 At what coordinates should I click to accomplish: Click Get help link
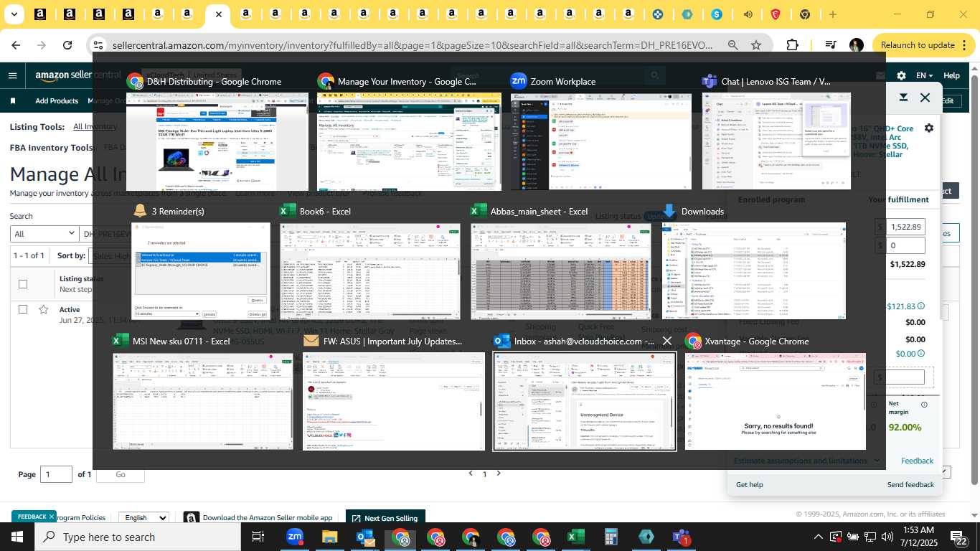[x=750, y=485]
